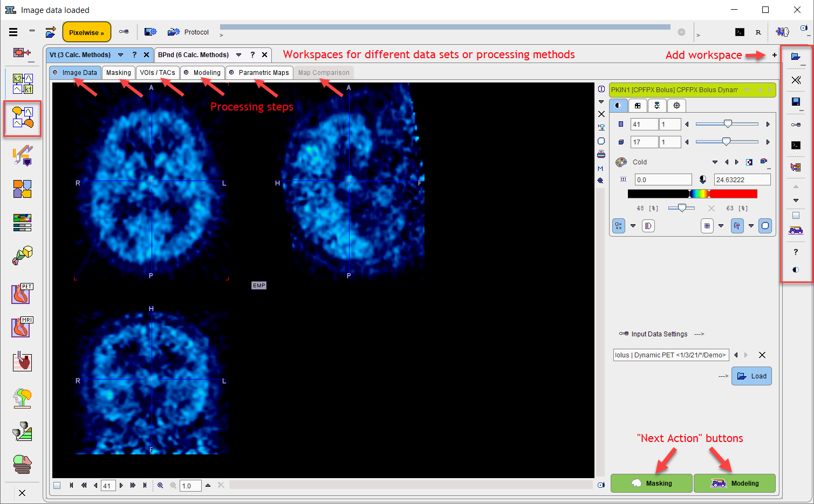Toggle the radio indicator on the Parametric Maps tab
814x504 pixels.
pyautogui.click(x=231, y=72)
